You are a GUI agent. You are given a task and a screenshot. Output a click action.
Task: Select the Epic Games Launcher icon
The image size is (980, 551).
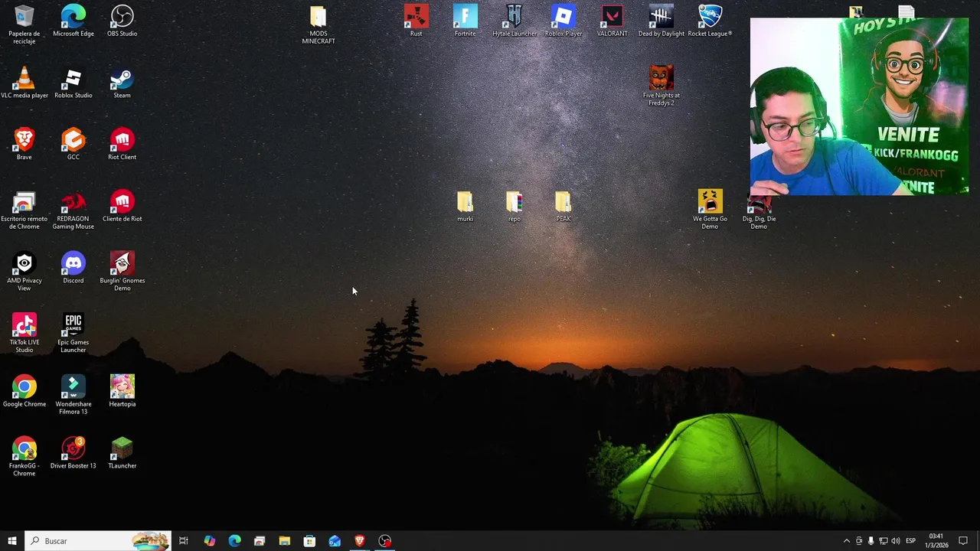pos(73,334)
